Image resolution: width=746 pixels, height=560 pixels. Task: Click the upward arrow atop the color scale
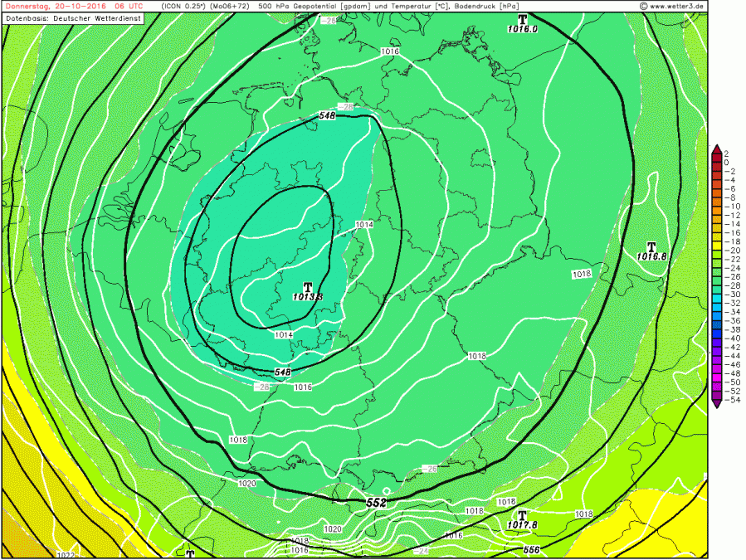click(x=715, y=148)
